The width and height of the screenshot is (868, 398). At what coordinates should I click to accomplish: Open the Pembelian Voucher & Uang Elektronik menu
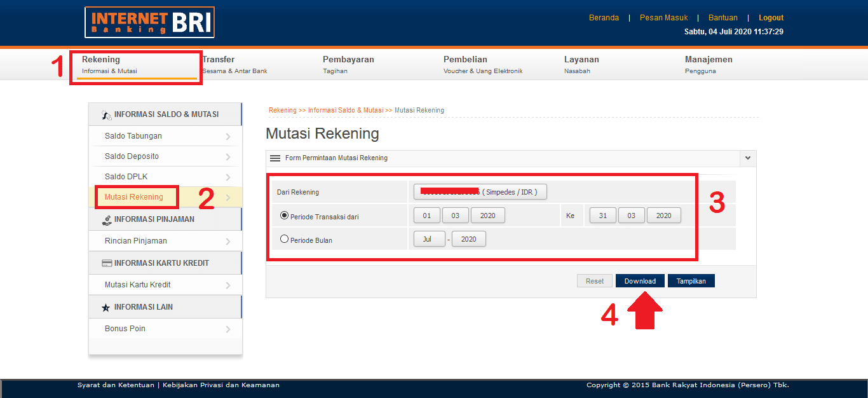(x=483, y=64)
